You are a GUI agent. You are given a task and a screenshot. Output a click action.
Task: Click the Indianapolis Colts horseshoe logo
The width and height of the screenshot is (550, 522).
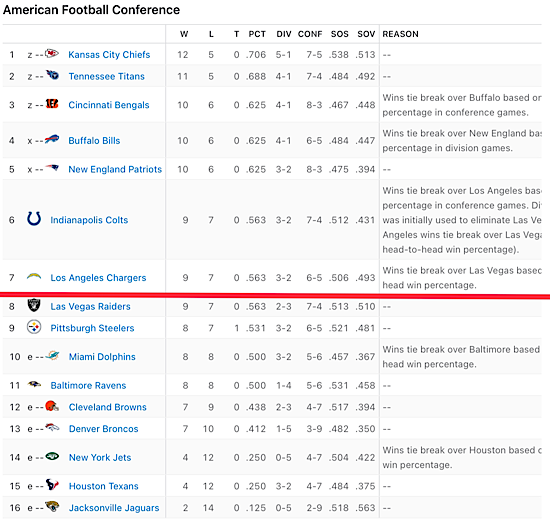[x=34, y=219]
